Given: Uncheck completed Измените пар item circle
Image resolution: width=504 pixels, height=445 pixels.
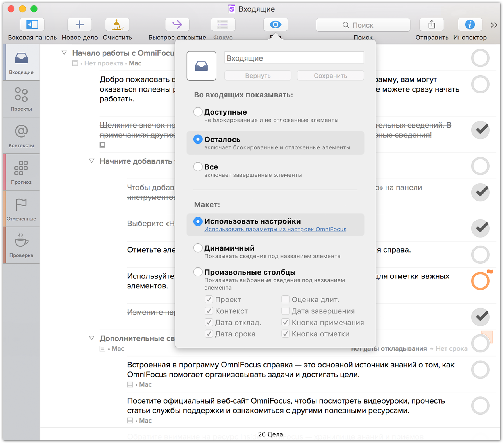Looking at the screenshot, I should click(480, 317).
